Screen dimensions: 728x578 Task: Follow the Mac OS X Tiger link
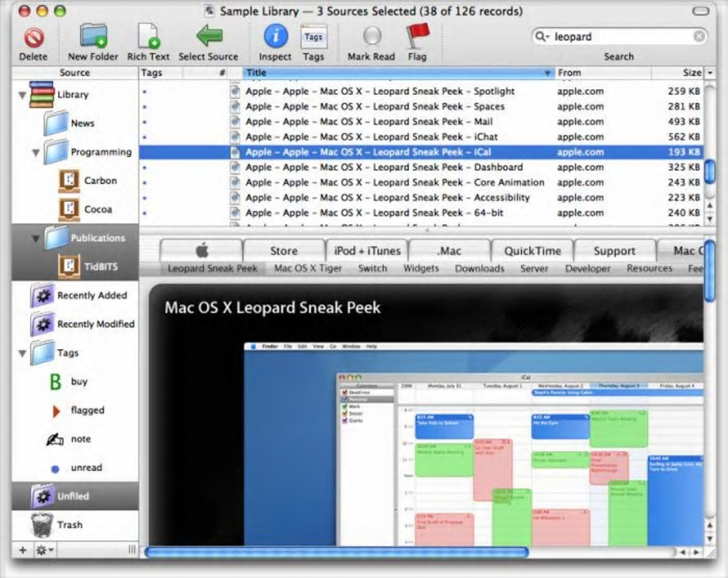pos(308,268)
